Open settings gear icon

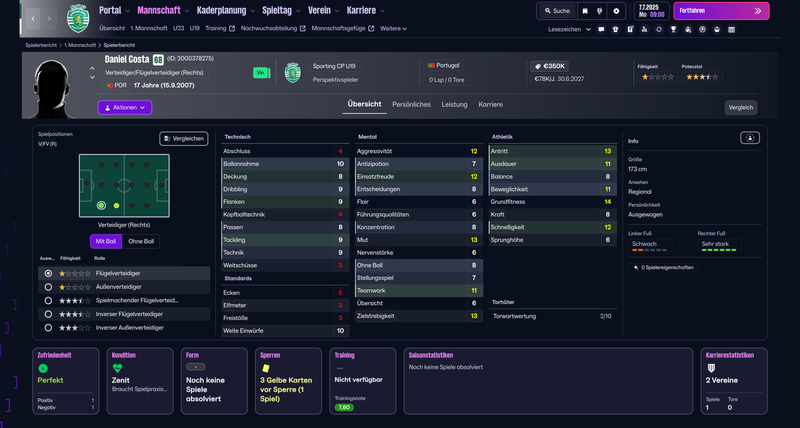click(616, 11)
